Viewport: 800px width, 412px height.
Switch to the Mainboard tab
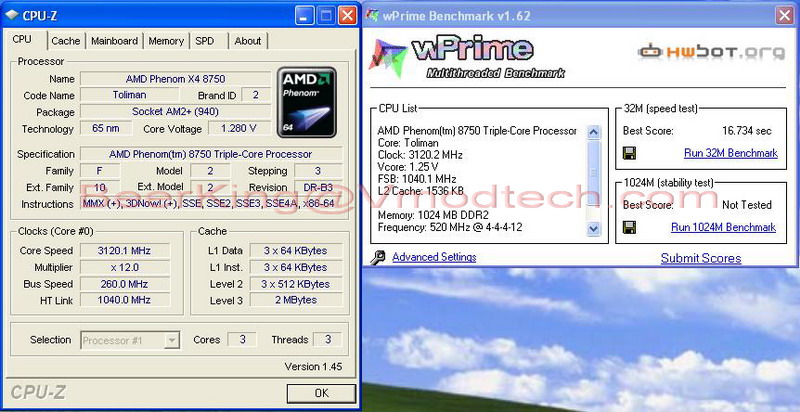point(114,41)
